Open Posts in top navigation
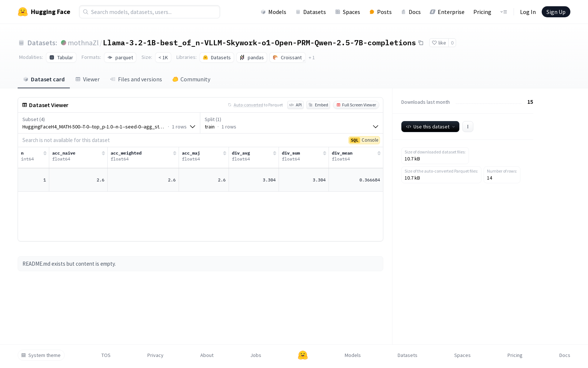Screen dimensions: 588x368 click(380, 12)
